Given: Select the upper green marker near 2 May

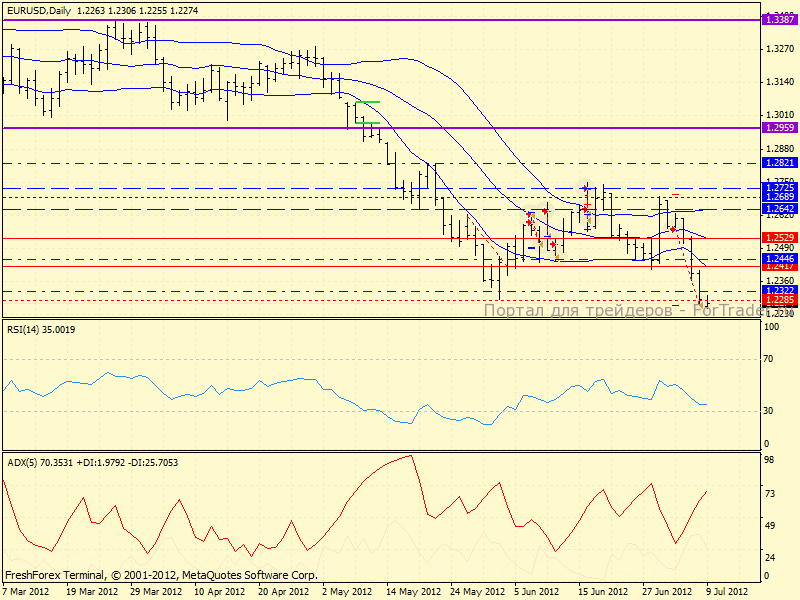Looking at the screenshot, I should [367, 102].
